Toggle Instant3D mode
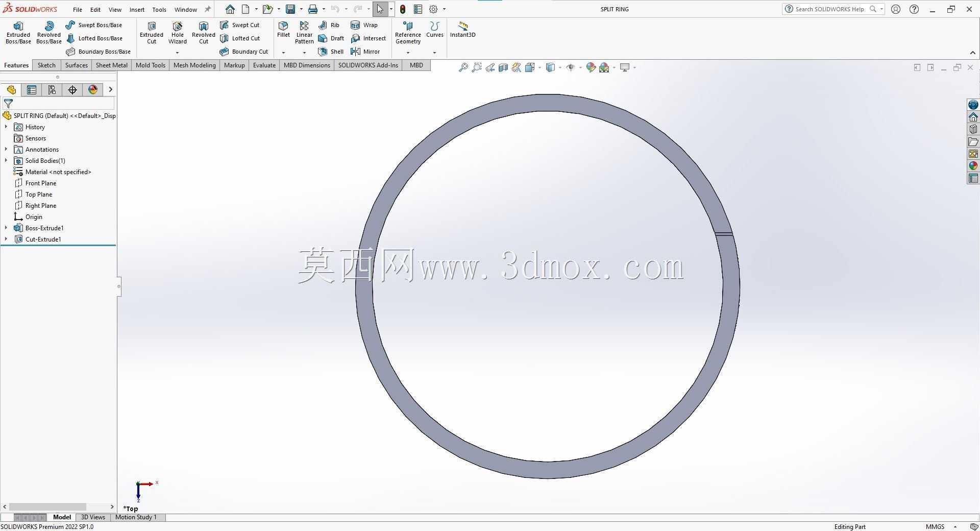 (462, 30)
